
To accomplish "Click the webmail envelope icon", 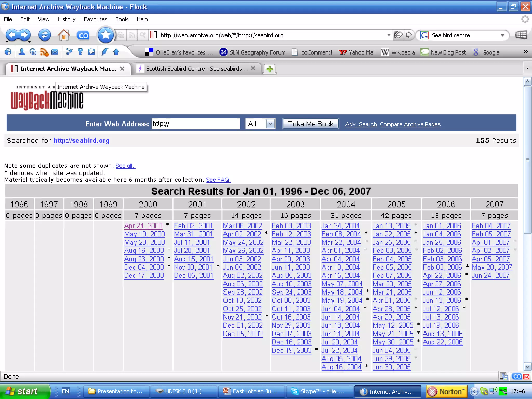I will tap(55, 52).
